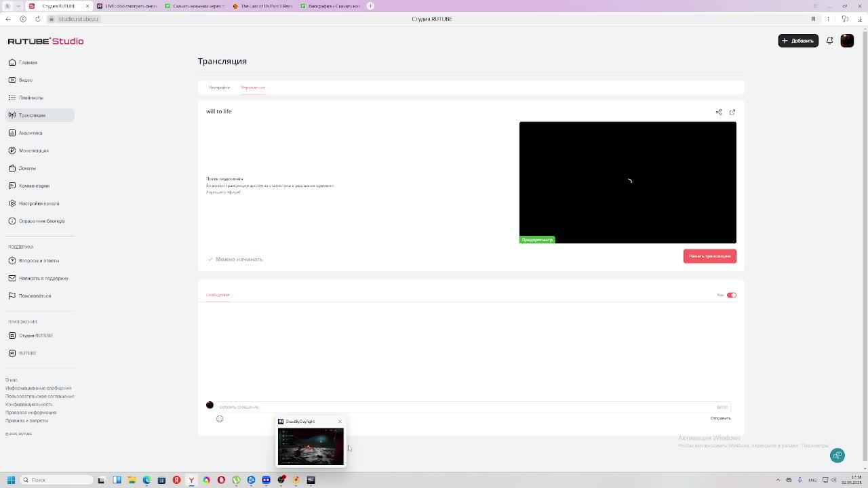868x488 pixels.
Task: Close the DeadByDaylight taskbar preview
Action: click(340, 422)
